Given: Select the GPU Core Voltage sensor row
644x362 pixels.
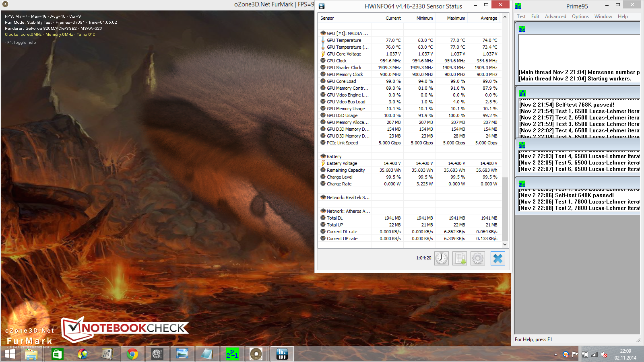Looking at the screenshot, I should tap(410, 54).
